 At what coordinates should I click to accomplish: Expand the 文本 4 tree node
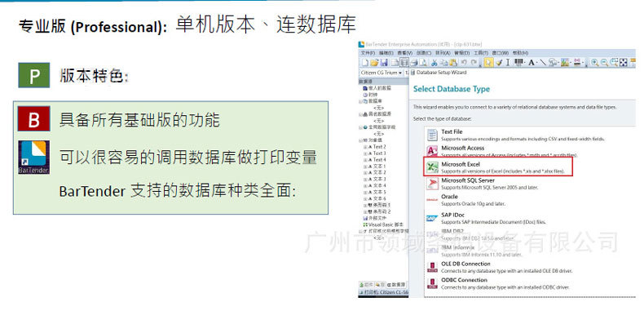[365, 185]
